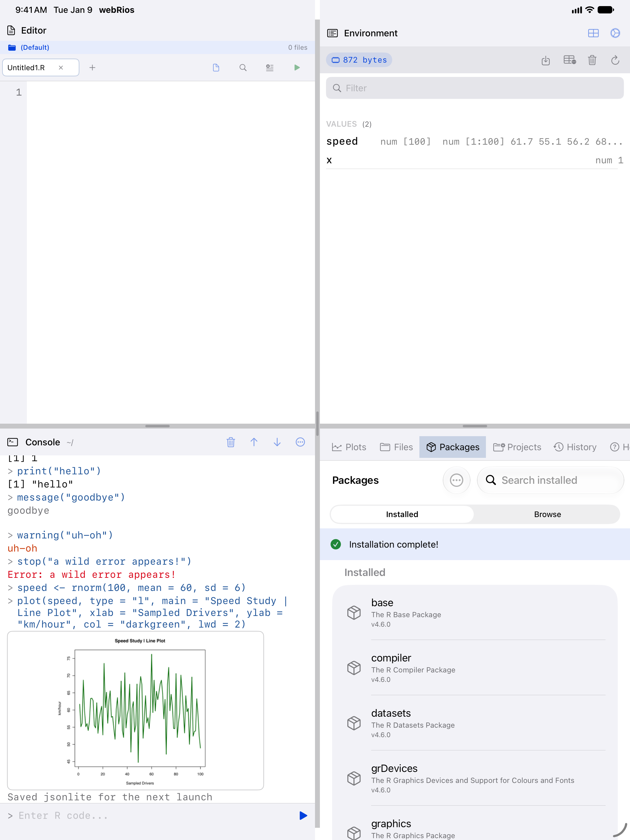630x840 pixels.
Task: Add a new editor tab with plus
Action: [x=92, y=67]
